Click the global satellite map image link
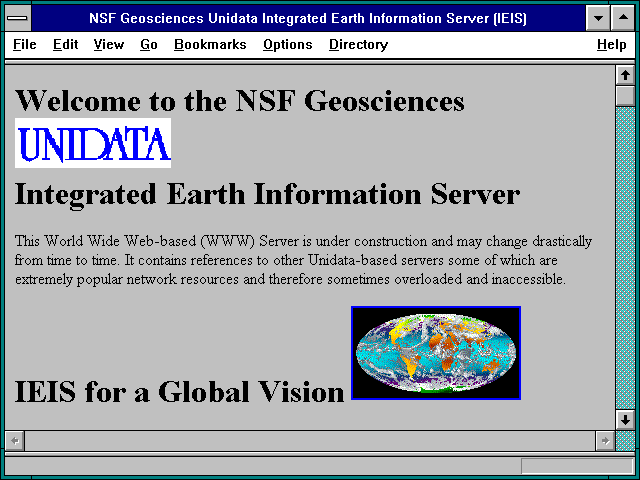Image resolution: width=640 pixels, height=480 pixels. point(436,353)
